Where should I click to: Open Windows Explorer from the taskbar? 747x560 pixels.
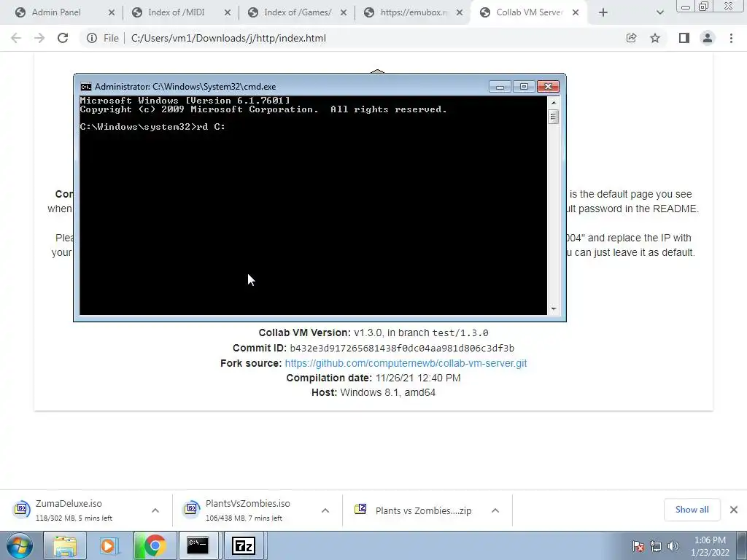click(65, 545)
